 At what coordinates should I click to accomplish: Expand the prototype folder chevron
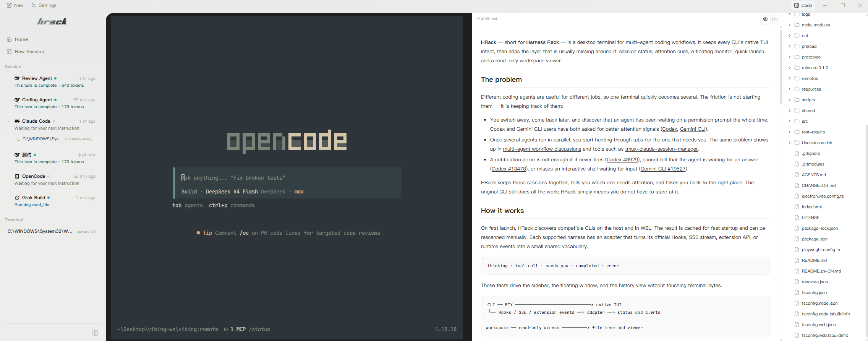[790, 57]
